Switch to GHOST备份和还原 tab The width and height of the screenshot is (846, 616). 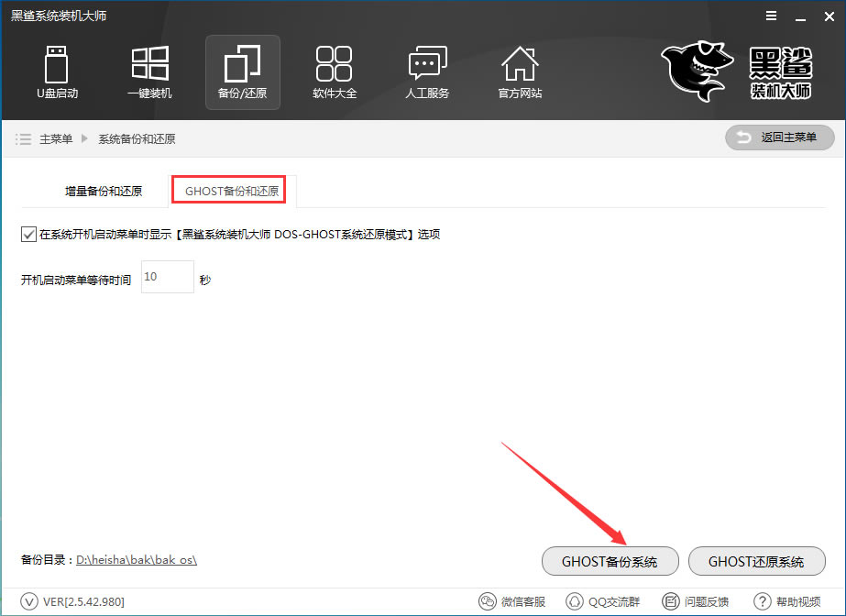[x=232, y=191]
